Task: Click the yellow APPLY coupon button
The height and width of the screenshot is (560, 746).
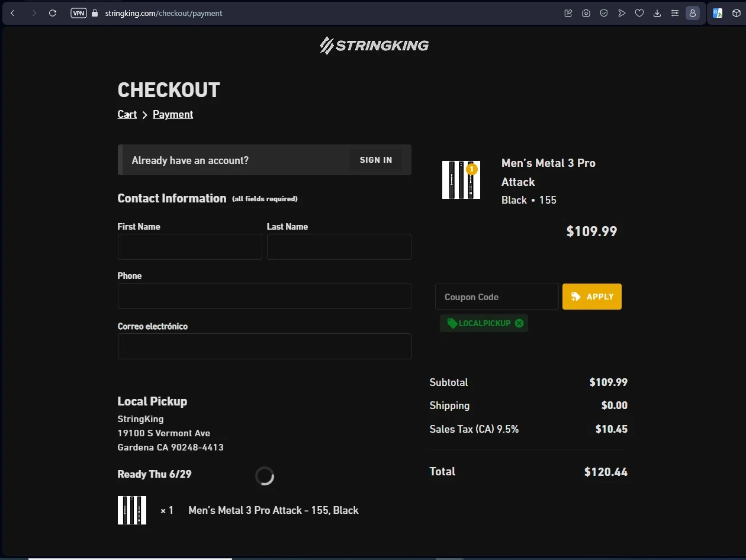Action: click(591, 297)
